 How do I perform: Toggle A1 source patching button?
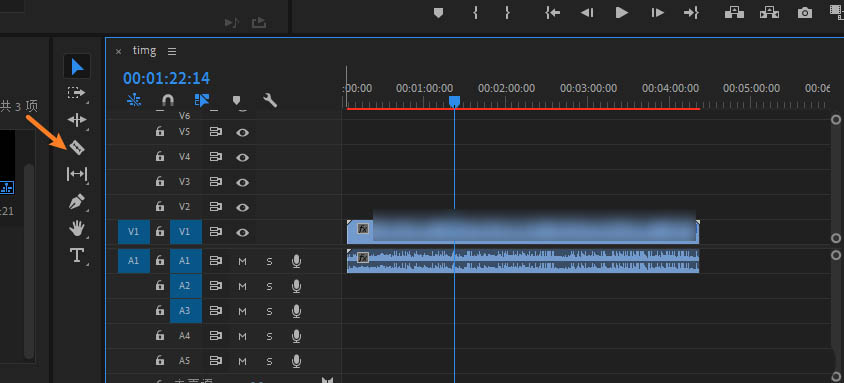(x=133, y=261)
